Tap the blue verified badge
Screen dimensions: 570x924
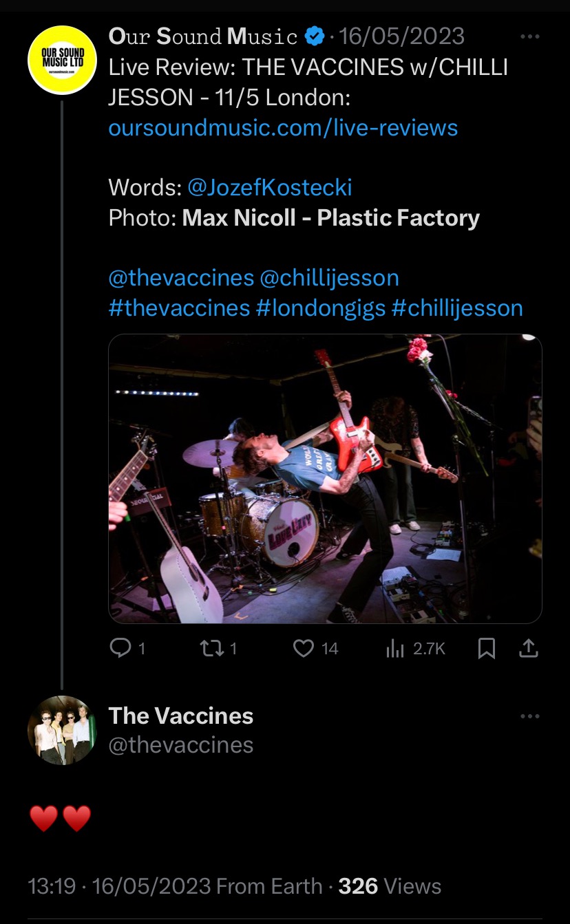(315, 36)
